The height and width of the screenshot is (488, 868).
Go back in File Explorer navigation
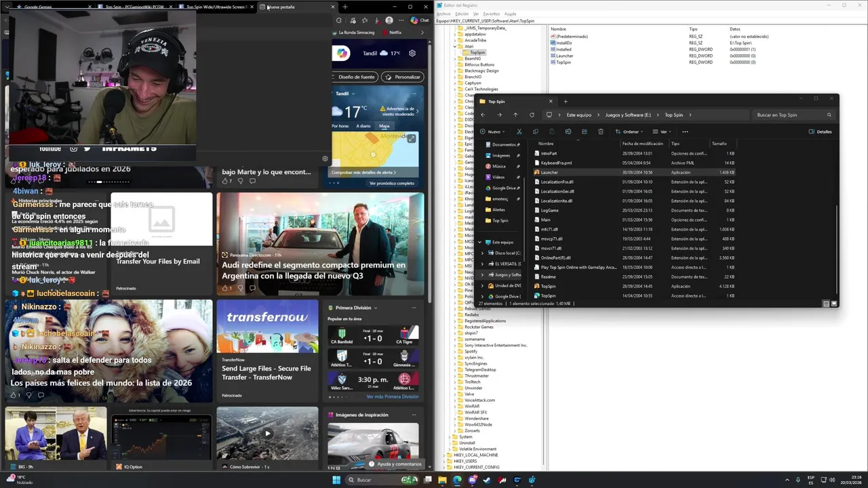click(x=483, y=115)
